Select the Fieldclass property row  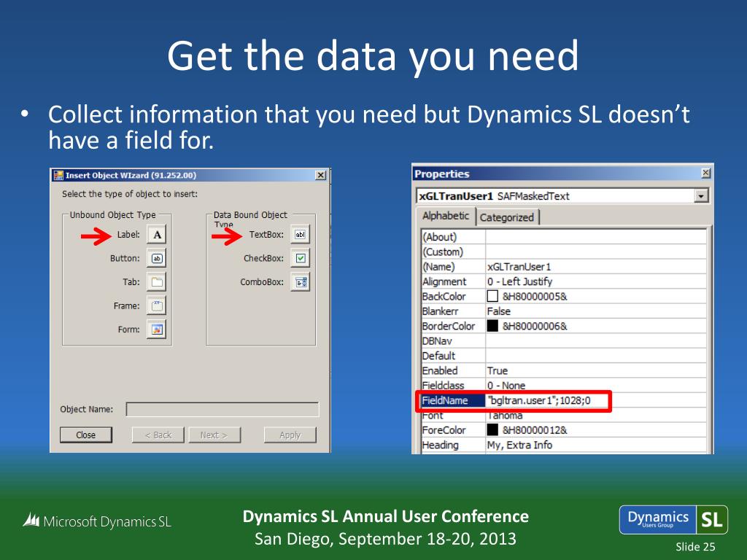click(564, 385)
